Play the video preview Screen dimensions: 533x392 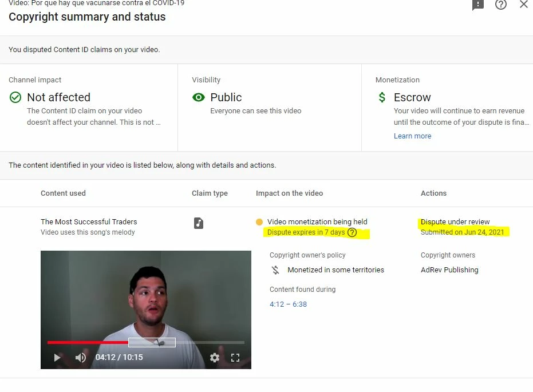pos(57,357)
